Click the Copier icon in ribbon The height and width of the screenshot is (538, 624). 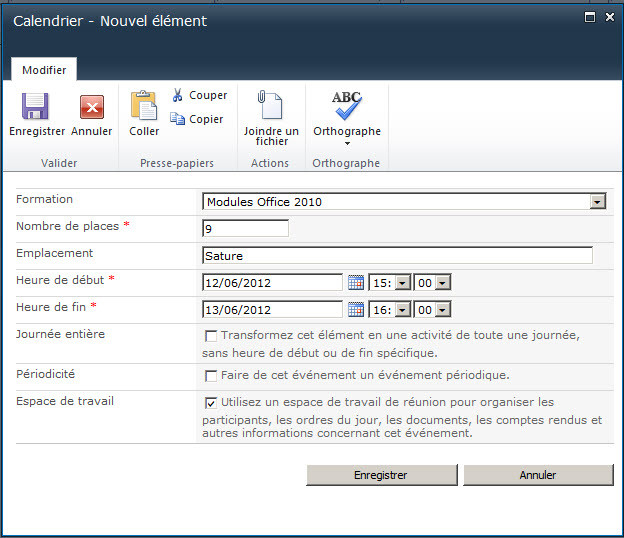[178, 119]
